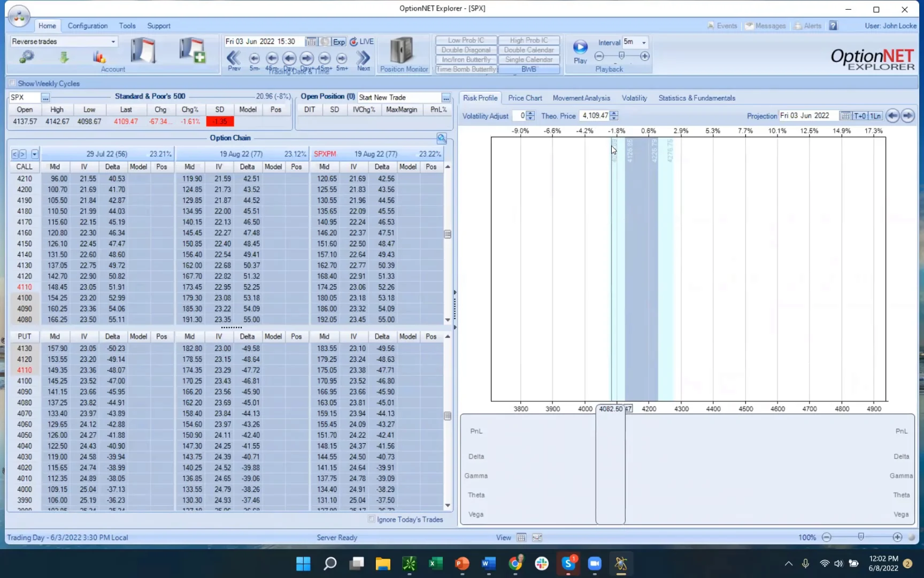Select the Low Prob IC strategy button
Screen dimensions: 924x578
(466, 40)
